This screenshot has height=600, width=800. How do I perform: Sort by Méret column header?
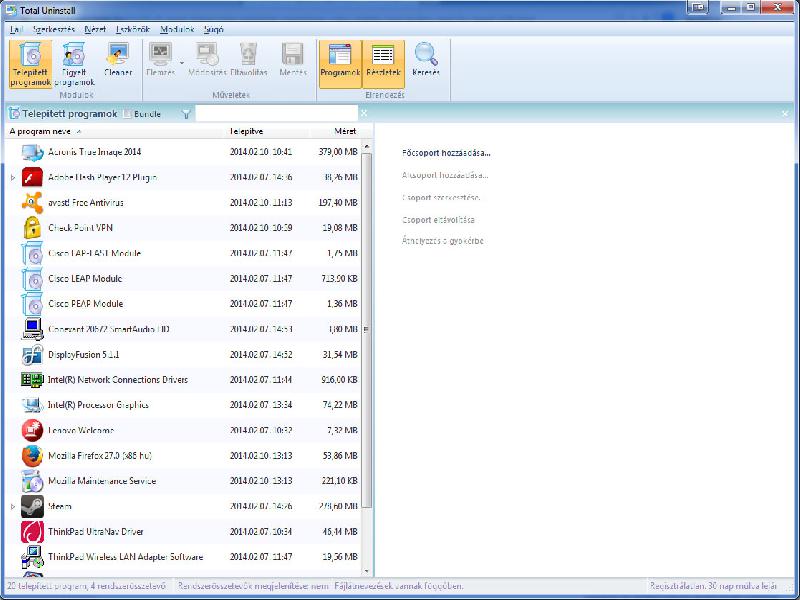tap(335, 132)
